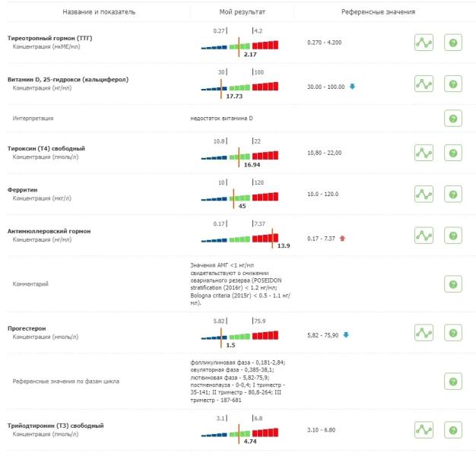Open the trend chart icon for Тиреотропный гормон (ТТГ)

(x=424, y=43)
